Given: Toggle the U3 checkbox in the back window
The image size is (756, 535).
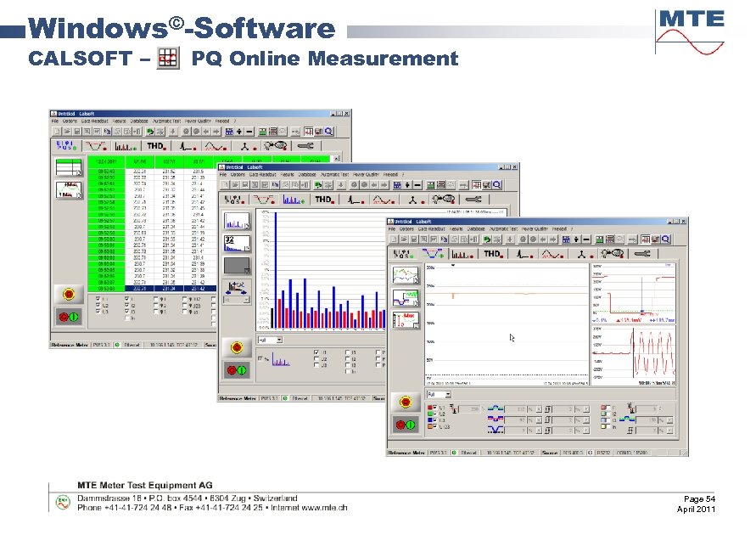Looking at the screenshot, I should (x=98, y=312).
